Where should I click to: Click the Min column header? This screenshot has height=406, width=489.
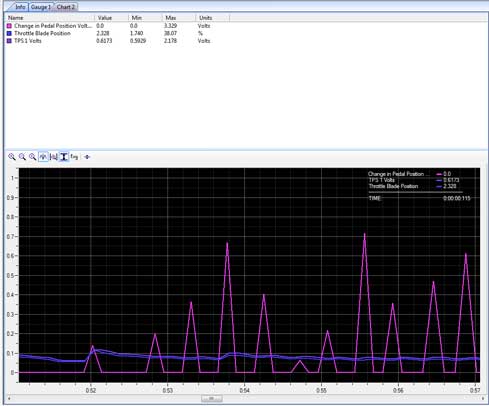point(145,18)
